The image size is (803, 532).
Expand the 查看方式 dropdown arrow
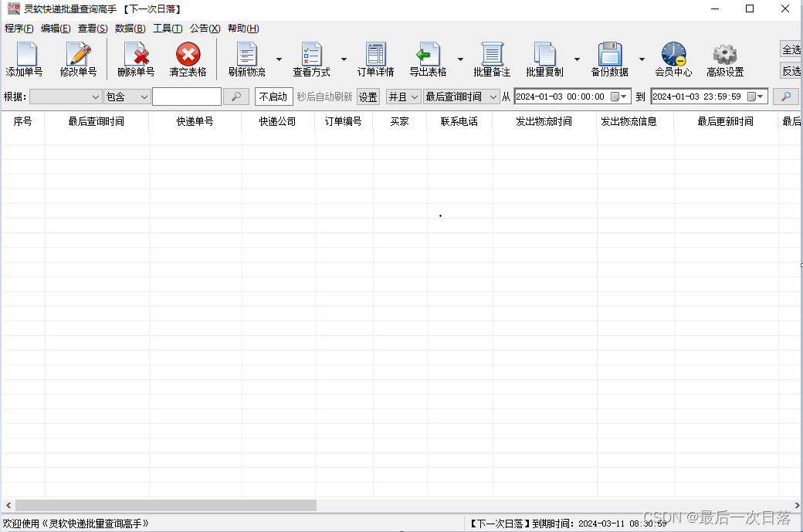(x=344, y=59)
